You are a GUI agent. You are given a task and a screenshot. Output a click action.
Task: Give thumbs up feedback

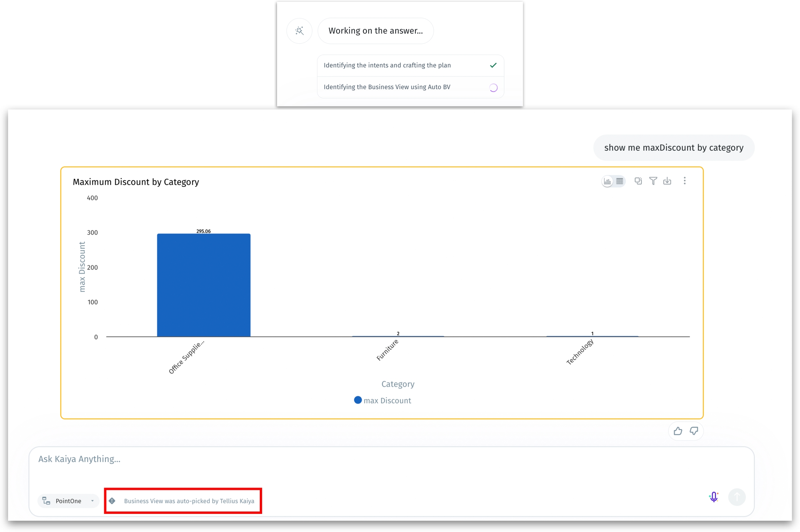pyautogui.click(x=678, y=431)
